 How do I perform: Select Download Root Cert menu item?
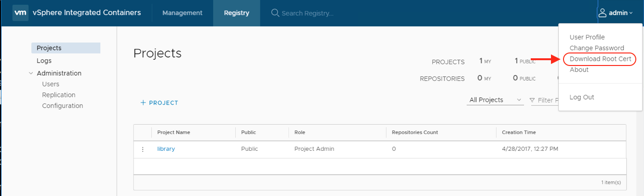pyautogui.click(x=600, y=59)
